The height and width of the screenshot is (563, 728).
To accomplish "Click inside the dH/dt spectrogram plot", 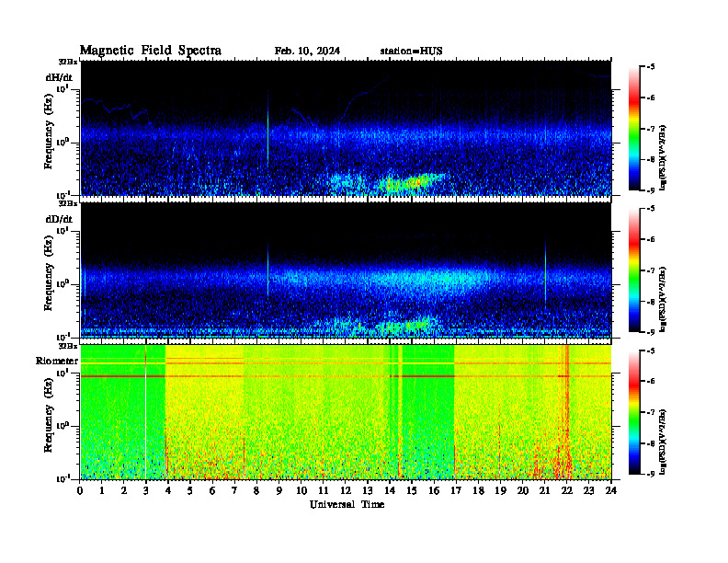I will pos(346,128).
